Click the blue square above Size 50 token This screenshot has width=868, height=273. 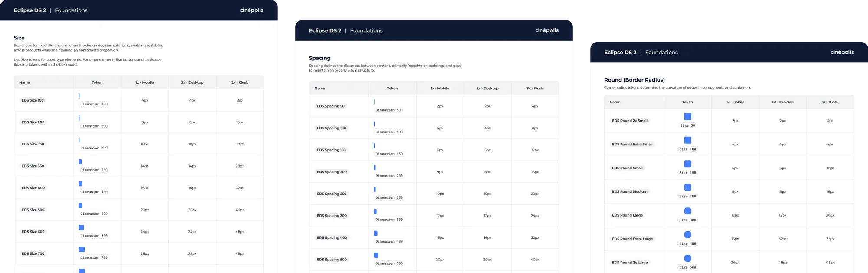[x=687, y=116]
